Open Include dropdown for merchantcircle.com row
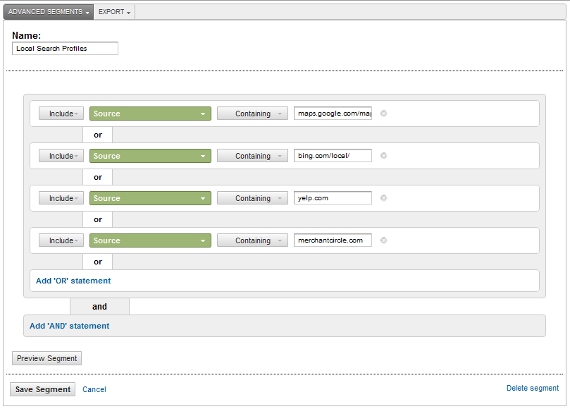This screenshot has height=409, width=570. 61,240
